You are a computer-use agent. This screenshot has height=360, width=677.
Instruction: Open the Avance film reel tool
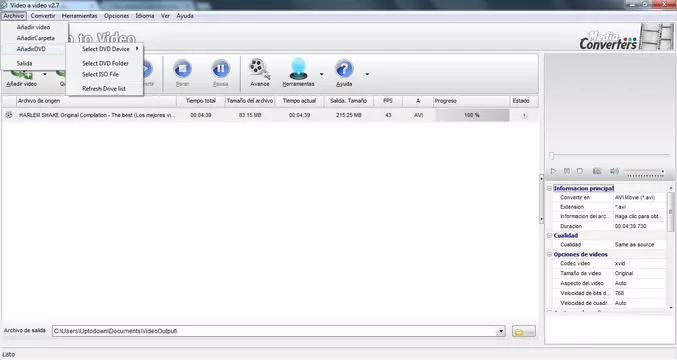[x=259, y=69]
